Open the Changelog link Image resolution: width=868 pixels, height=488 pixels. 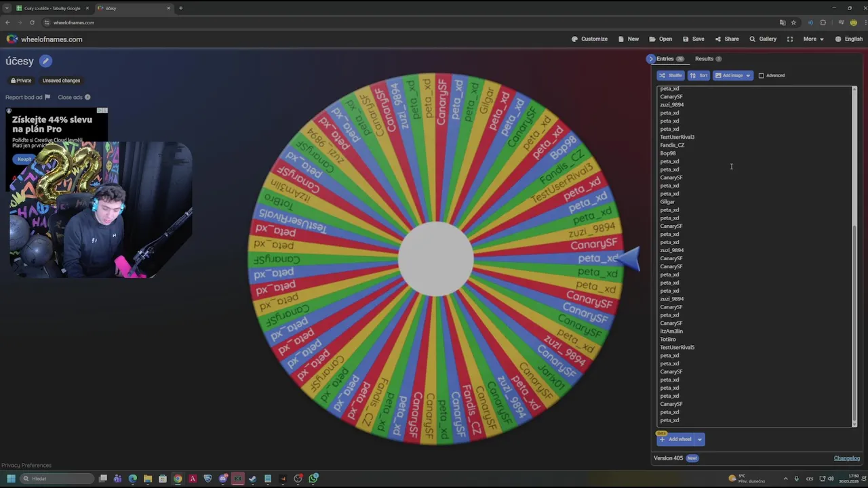pos(846,458)
